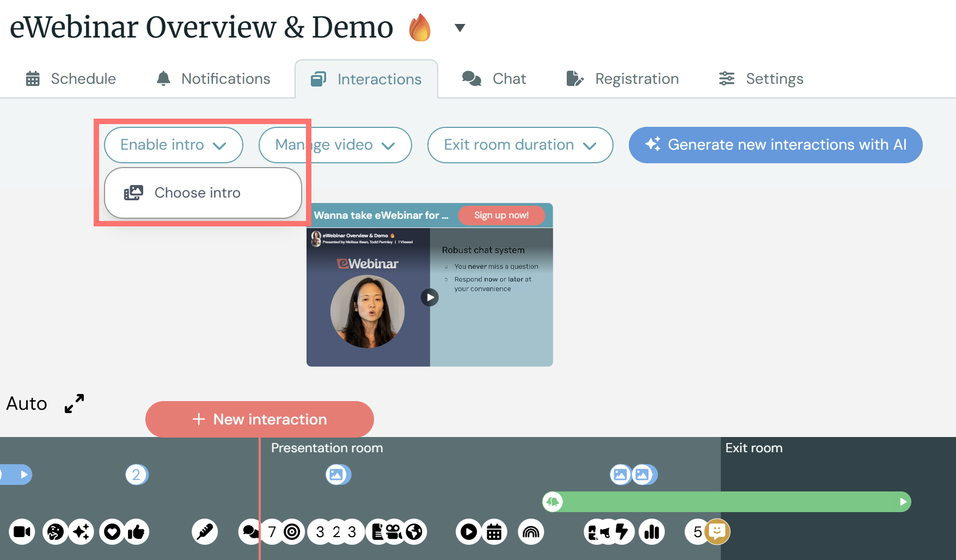Click the video camera interaction icon
This screenshot has width=956, height=560.
pos(22,532)
